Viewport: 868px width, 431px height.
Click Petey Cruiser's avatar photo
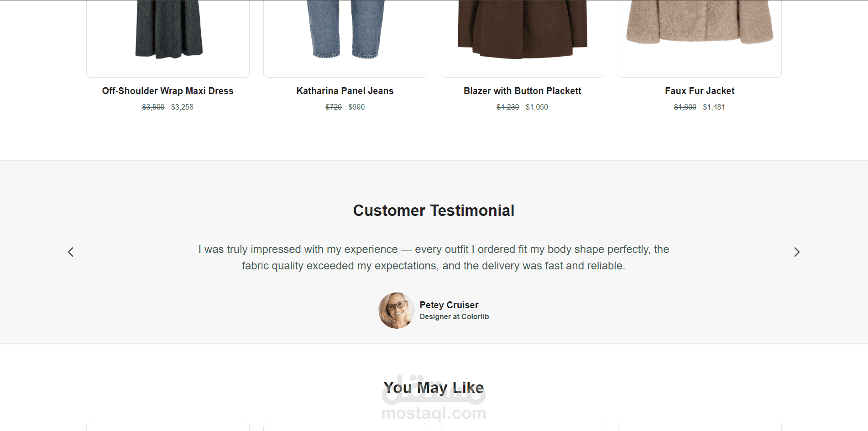pyautogui.click(x=397, y=310)
